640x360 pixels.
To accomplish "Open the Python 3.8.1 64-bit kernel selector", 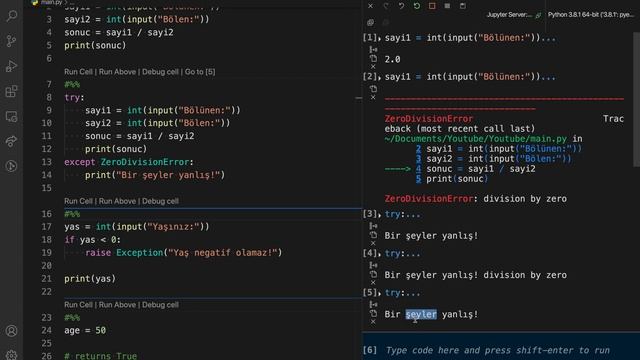I will 591,15.
